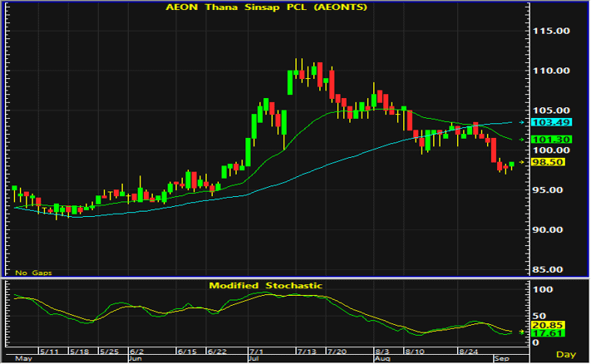The width and height of the screenshot is (591, 364).
Task: Select the 6/15 date marker
Action: click(187, 352)
